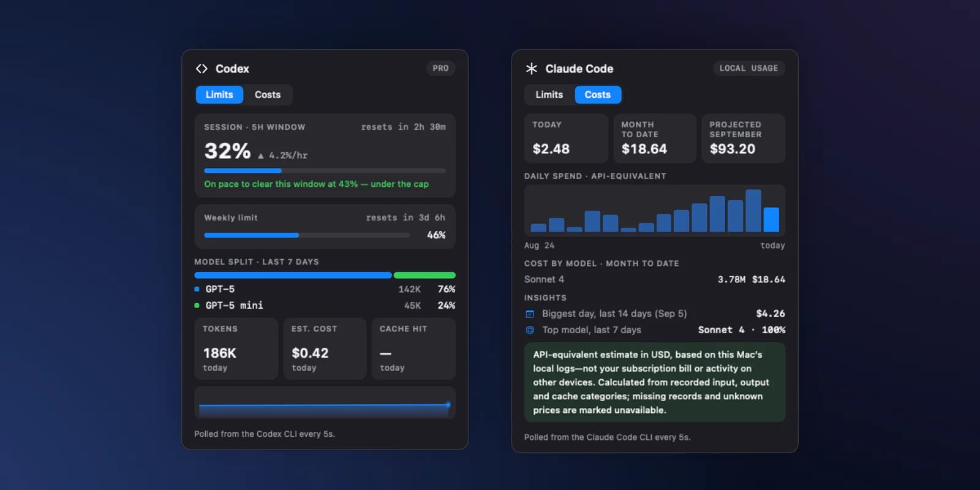Click the blue GPT-5 segment of model split bar
This screenshot has height=490, width=980.
(x=293, y=276)
